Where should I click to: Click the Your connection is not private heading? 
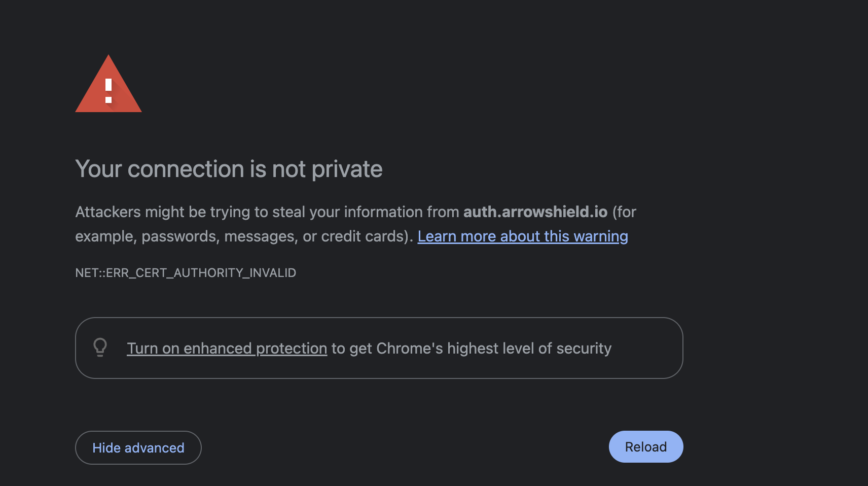click(x=229, y=169)
